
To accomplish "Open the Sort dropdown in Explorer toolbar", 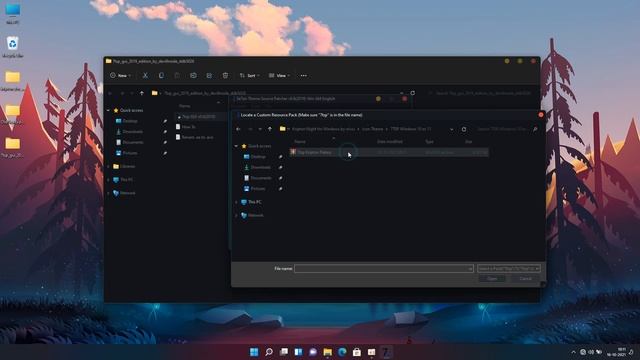I will [249, 76].
